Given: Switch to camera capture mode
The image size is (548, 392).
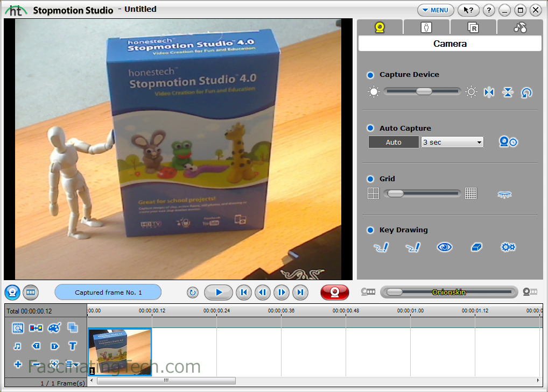Looking at the screenshot, I should [12, 292].
